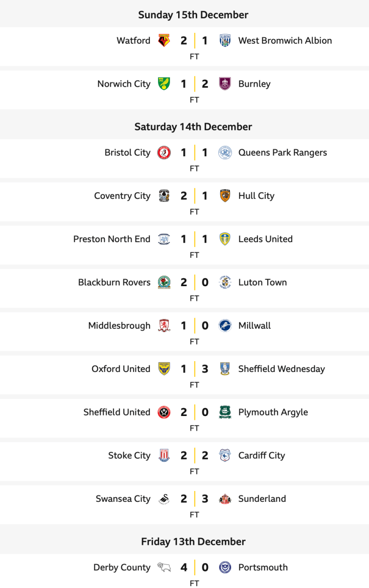Click the Swansea City swan logo
This screenshot has height=588, width=369.
point(164,499)
